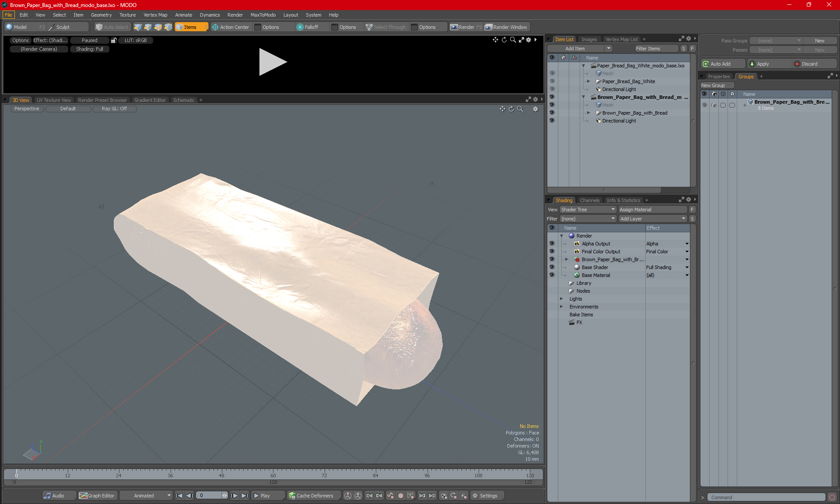Viewport: 840px width, 504px height.
Task: Click the Assign Material button
Action: click(652, 210)
